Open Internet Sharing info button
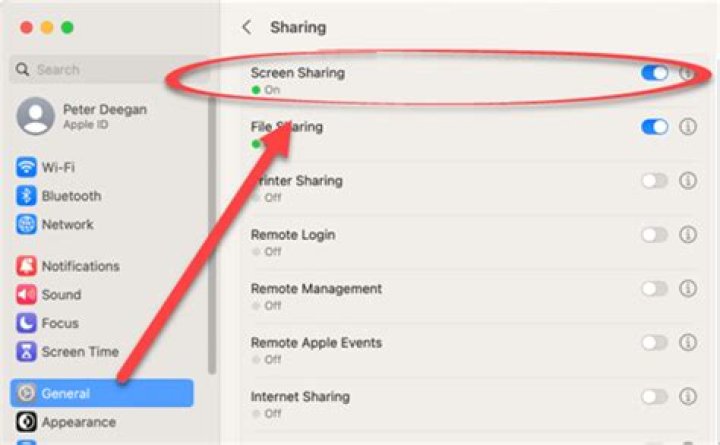This screenshot has width=720, height=445. (688, 397)
